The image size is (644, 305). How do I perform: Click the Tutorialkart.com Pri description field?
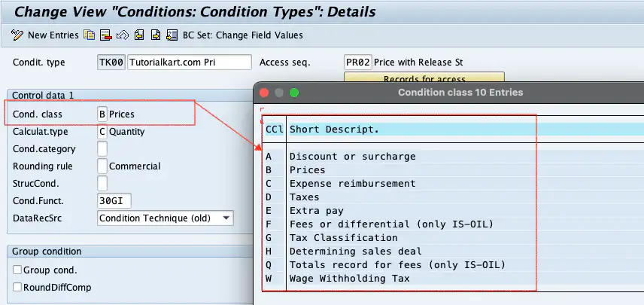190,63
